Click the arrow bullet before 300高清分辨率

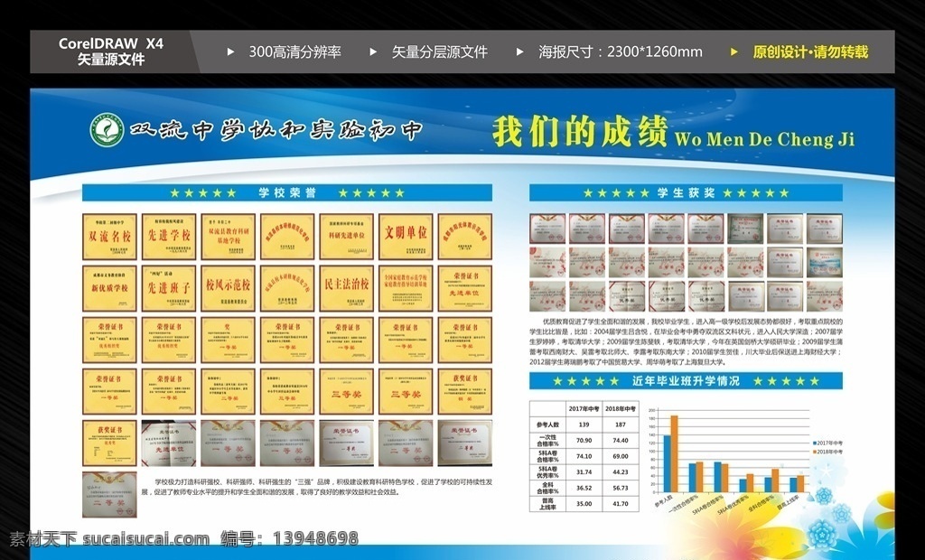(x=230, y=51)
